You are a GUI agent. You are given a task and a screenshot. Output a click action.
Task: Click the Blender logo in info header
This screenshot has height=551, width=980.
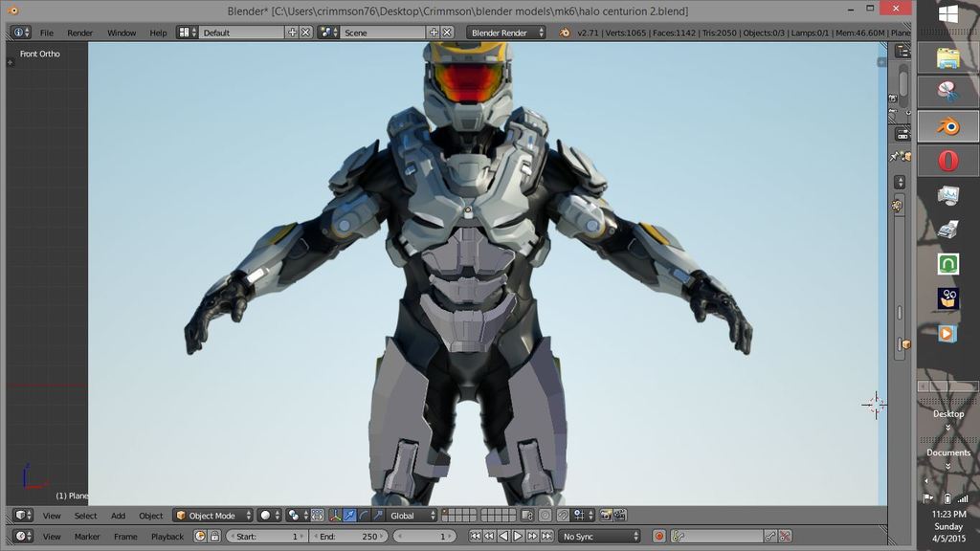[565, 33]
